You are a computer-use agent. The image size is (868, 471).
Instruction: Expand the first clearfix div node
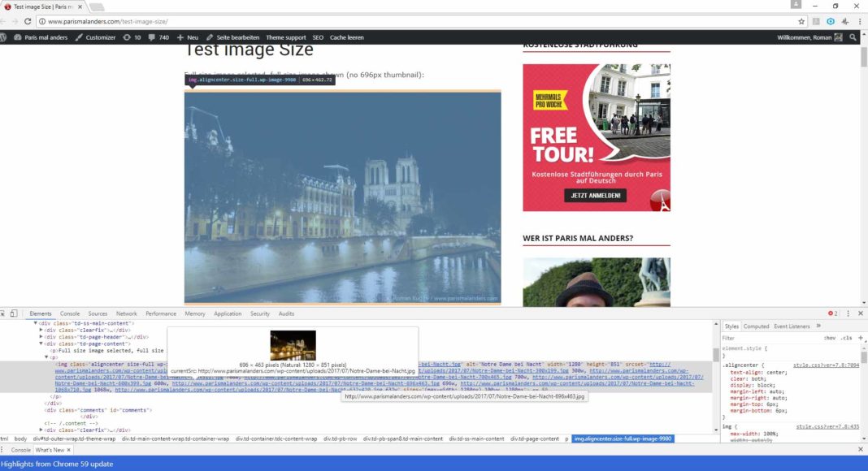[x=41, y=330]
